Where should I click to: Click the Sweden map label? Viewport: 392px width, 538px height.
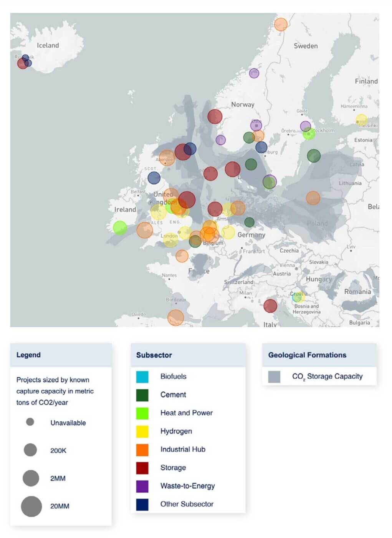pyautogui.click(x=306, y=46)
